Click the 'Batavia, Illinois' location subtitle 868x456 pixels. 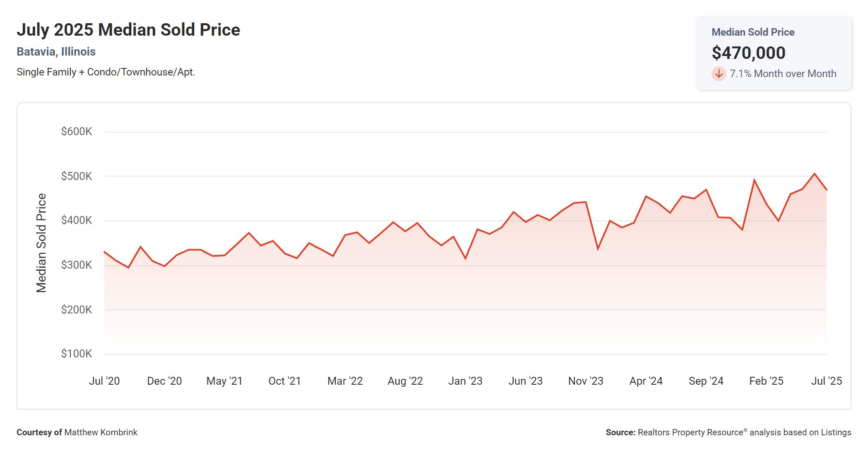56,52
